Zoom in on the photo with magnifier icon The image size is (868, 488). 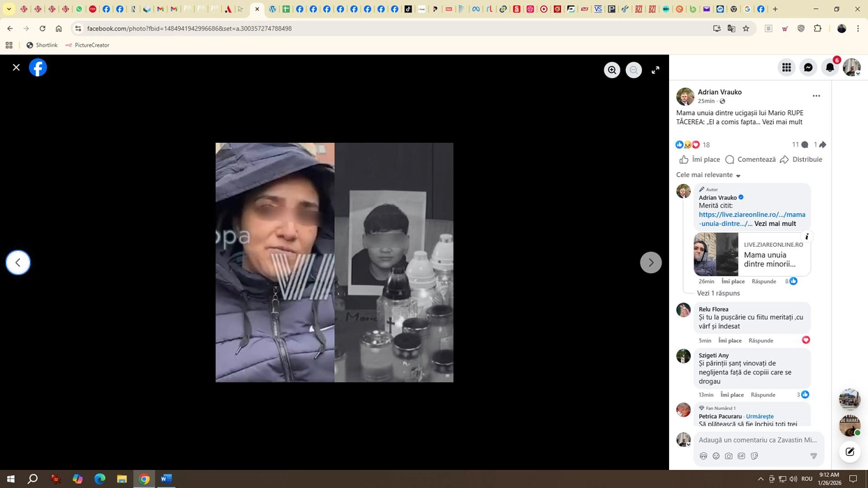[612, 70]
